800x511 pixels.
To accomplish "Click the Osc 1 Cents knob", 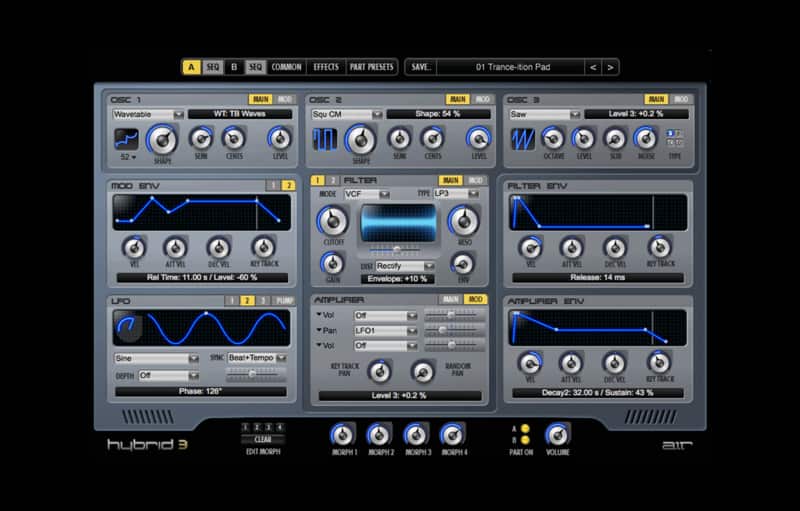I will pos(234,138).
